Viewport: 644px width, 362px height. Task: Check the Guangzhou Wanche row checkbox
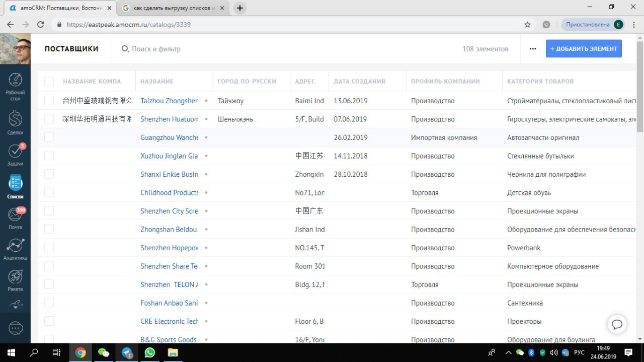(49, 137)
